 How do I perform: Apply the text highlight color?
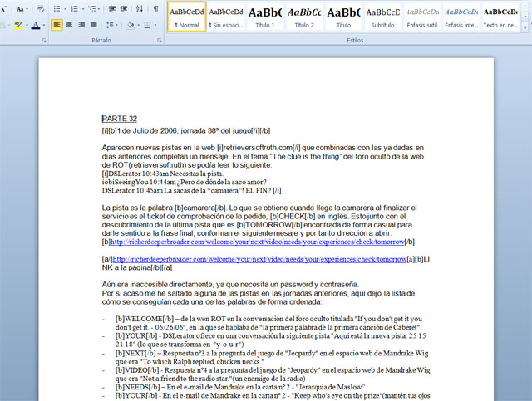coord(18,25)
